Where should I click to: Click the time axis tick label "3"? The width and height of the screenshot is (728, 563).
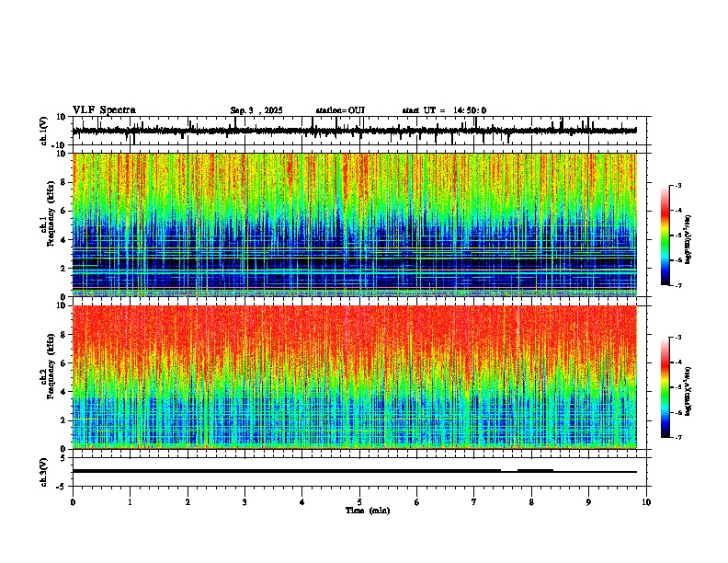[245, 502]
